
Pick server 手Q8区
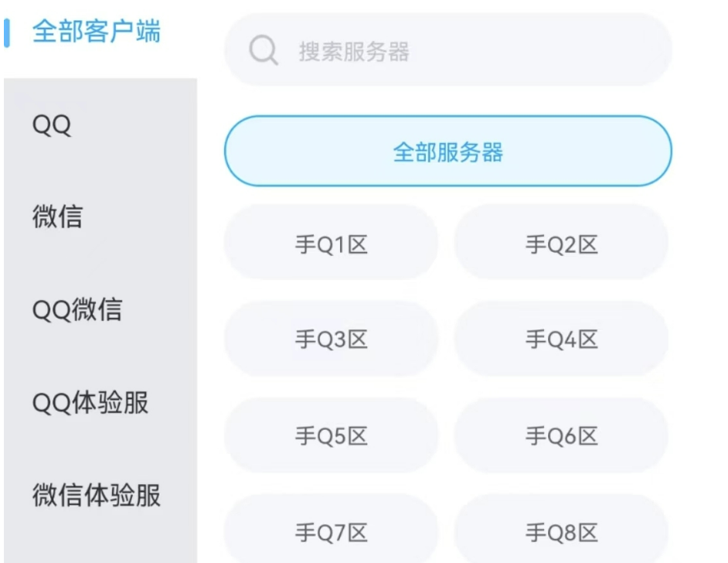point(561,532)
